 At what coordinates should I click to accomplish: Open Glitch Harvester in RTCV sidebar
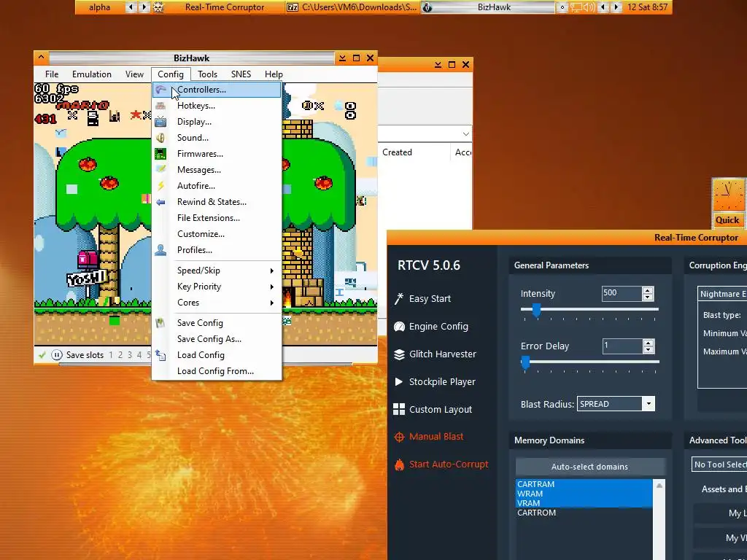442,354
